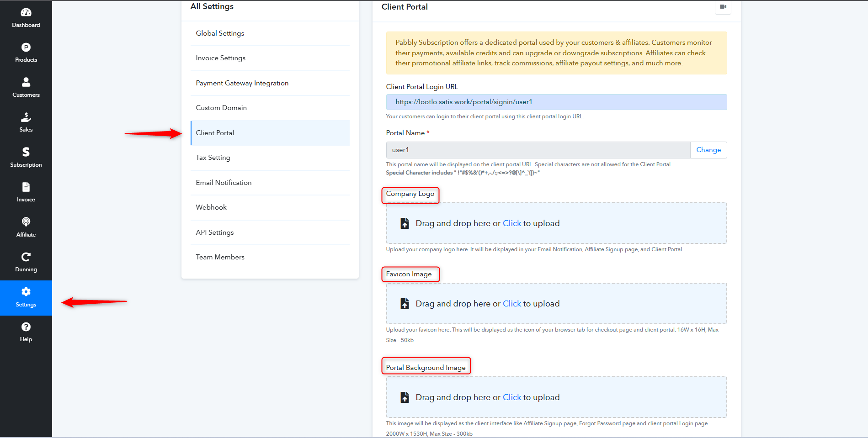Open Team Members settings

coord(270,257)
